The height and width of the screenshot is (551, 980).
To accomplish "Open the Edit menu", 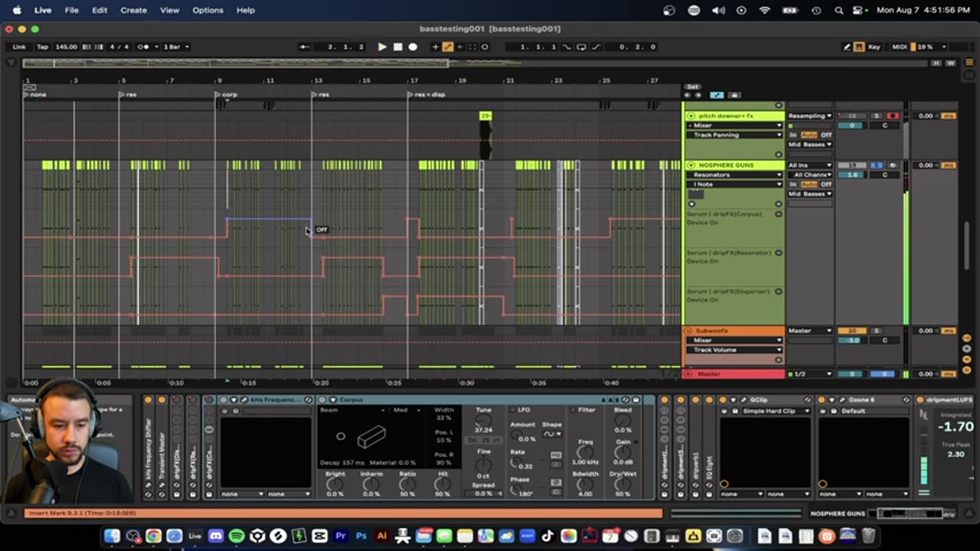I will coord(100,10).
